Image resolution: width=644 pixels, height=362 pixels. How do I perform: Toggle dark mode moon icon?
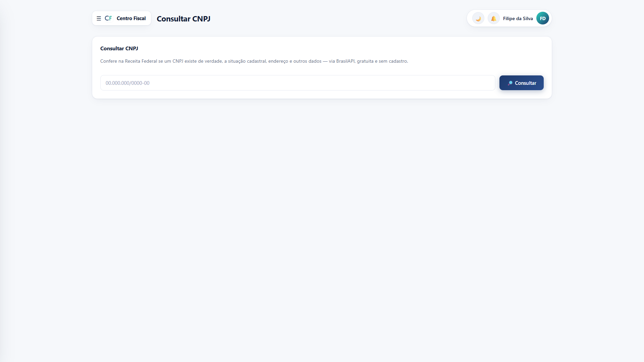coord(478,18)
